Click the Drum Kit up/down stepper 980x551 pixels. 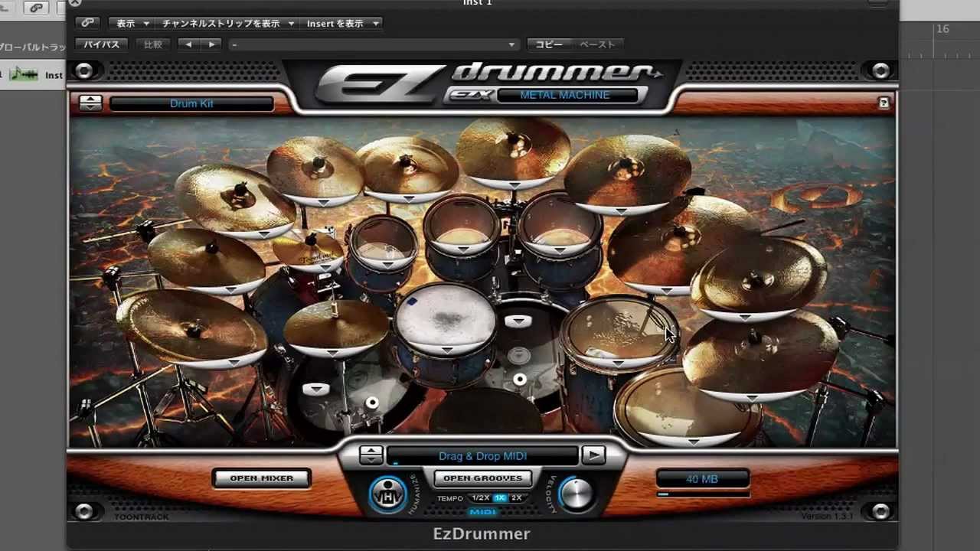pyautogui.click(x=90, y=103)
